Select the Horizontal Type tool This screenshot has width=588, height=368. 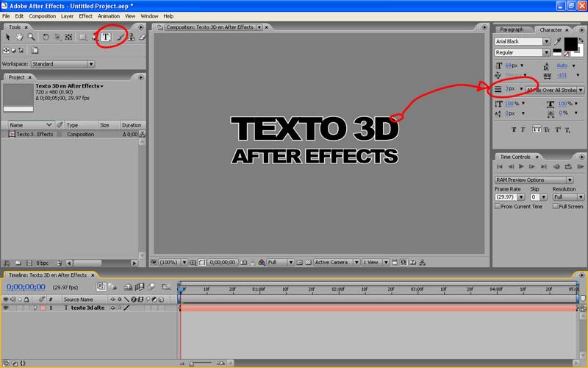click(106, 37)
